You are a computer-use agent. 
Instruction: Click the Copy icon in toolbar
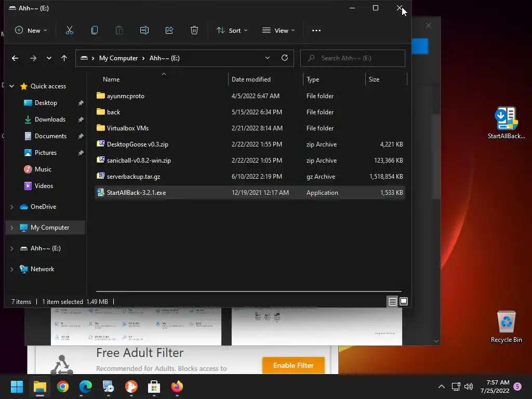pyautogui.click(x=95, y=31)
